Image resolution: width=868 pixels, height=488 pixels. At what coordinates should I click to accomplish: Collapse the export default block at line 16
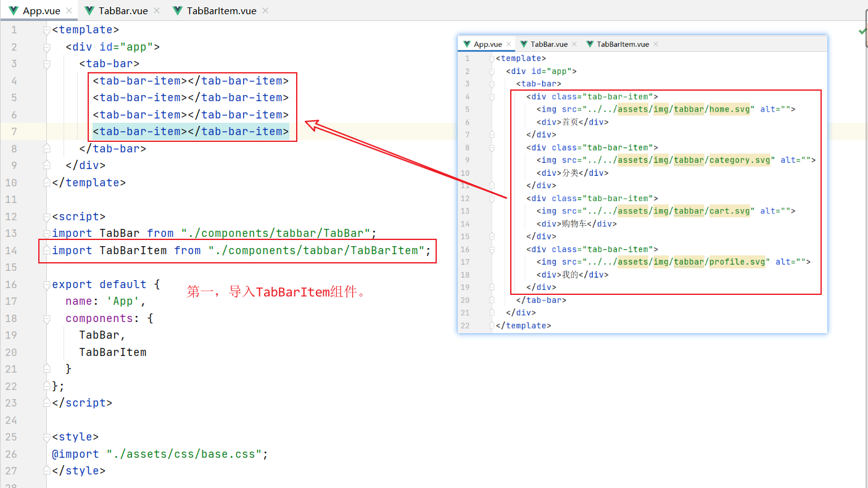click(47, 284)
